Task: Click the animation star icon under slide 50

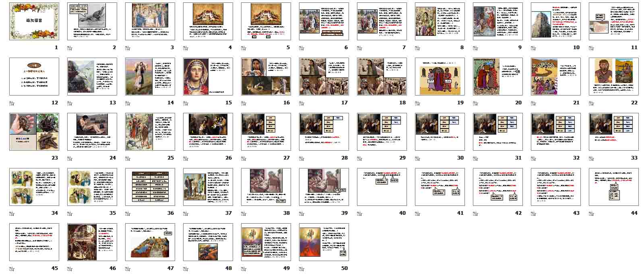Action: (x=301, y=269)
